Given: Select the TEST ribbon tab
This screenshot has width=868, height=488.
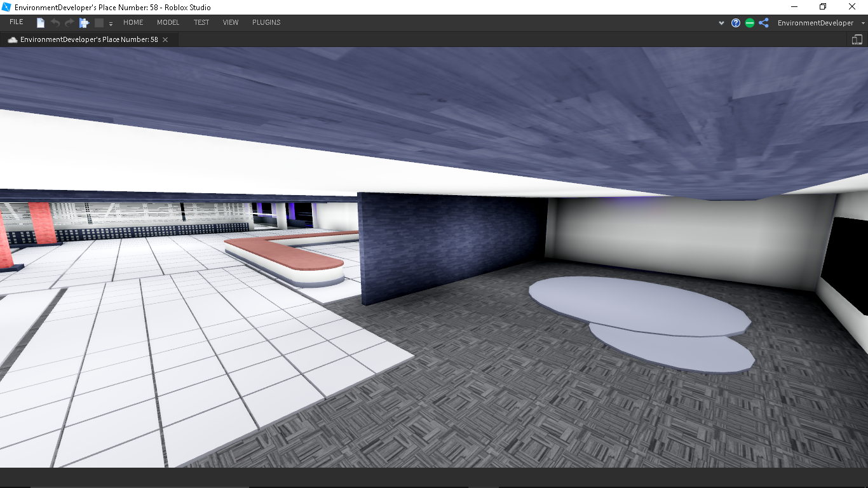Looking at the screenshot, I should pyautogui.click(x=201, y=22).
